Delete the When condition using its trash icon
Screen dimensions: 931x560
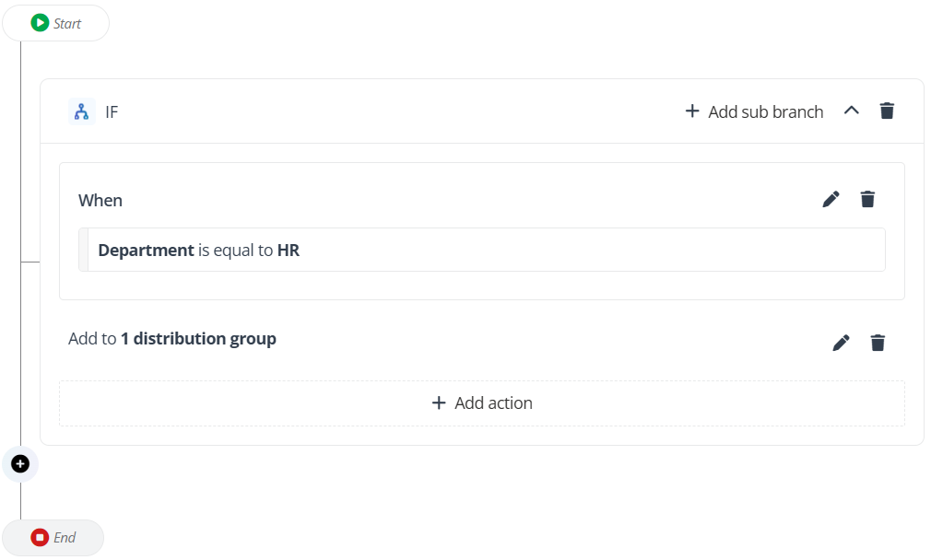tap(867, 198)
